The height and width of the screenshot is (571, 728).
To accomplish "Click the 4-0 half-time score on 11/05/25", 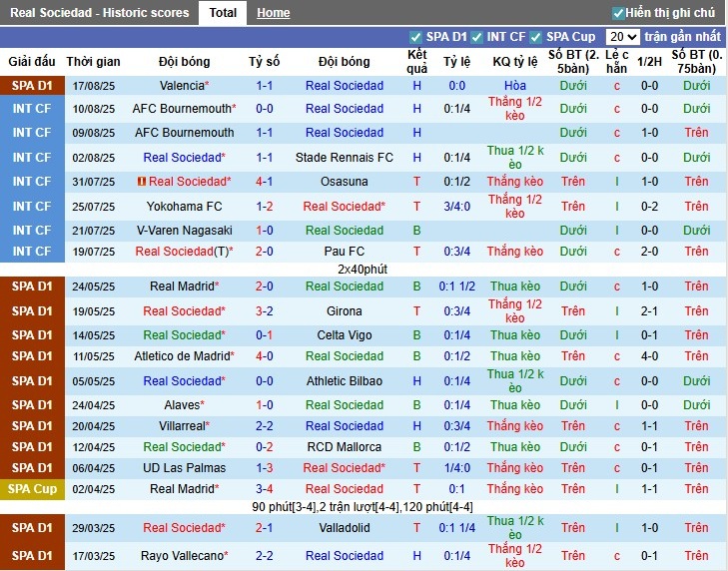I will (649, 356).
